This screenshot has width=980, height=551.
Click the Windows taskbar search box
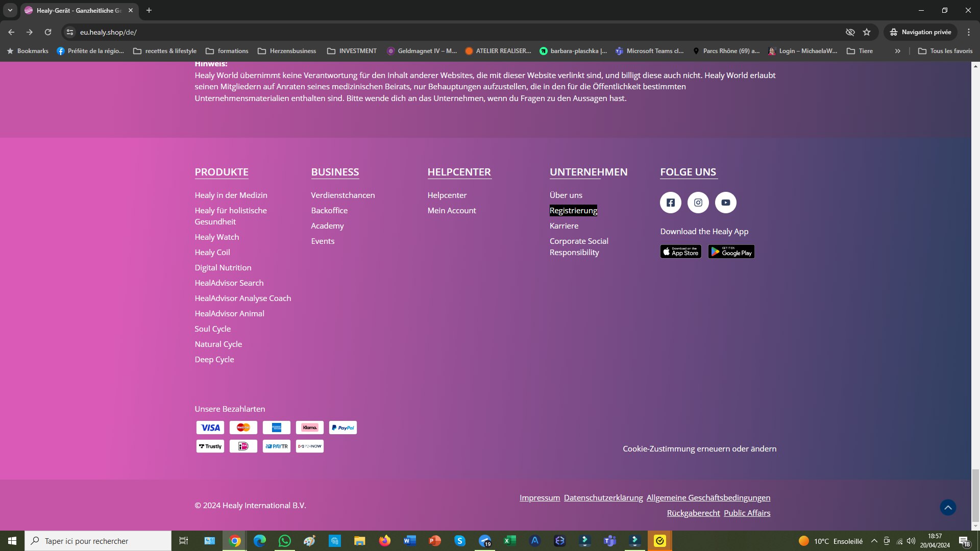(98, 541)
